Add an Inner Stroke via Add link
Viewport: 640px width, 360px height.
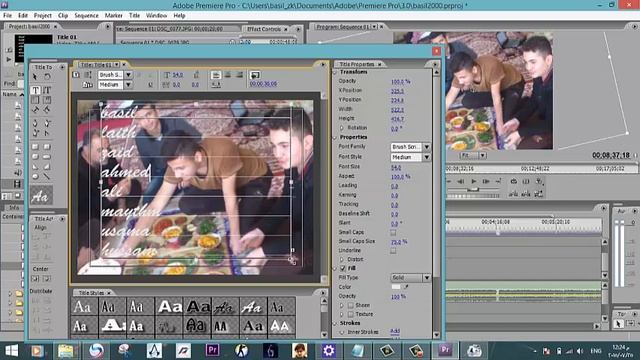(395, 331)
